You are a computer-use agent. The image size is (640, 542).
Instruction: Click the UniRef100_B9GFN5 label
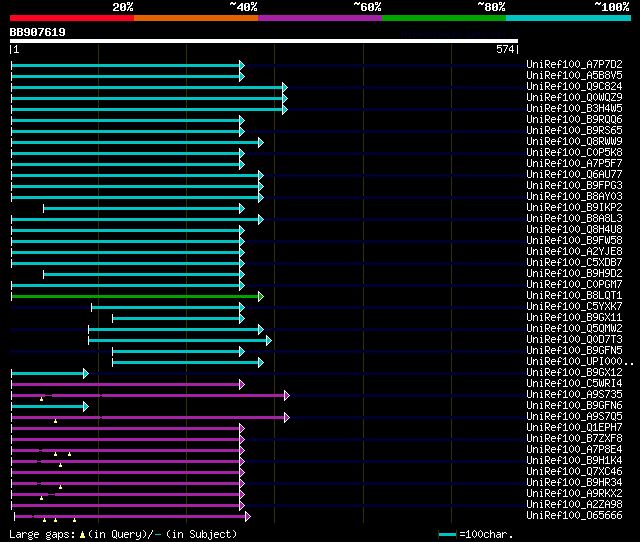click(574, 351)
